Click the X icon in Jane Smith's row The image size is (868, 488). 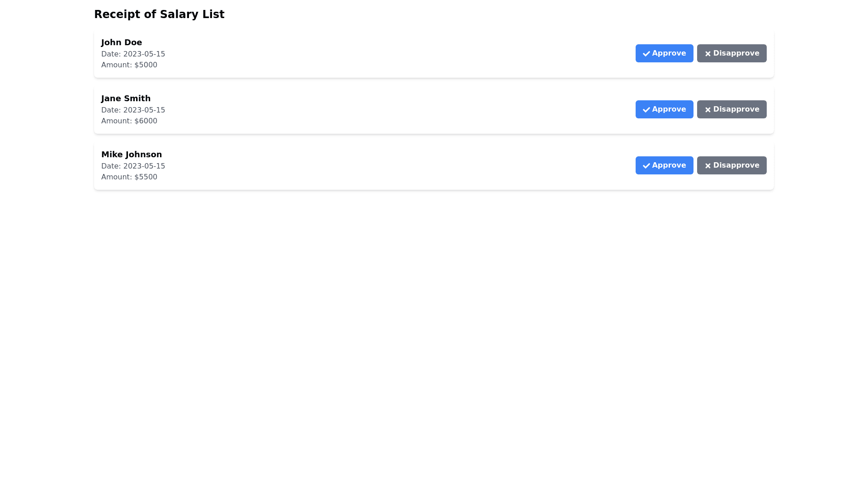708,110
